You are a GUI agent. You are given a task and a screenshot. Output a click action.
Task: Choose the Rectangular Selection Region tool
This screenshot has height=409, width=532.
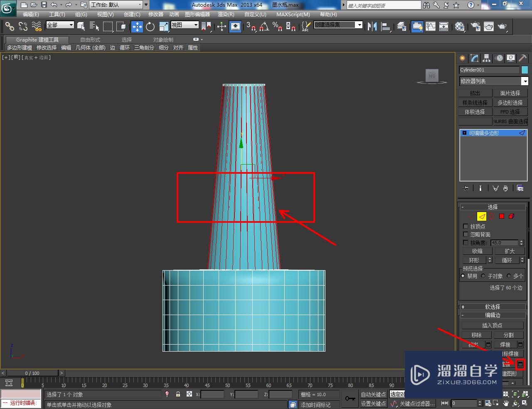[108, 27]
